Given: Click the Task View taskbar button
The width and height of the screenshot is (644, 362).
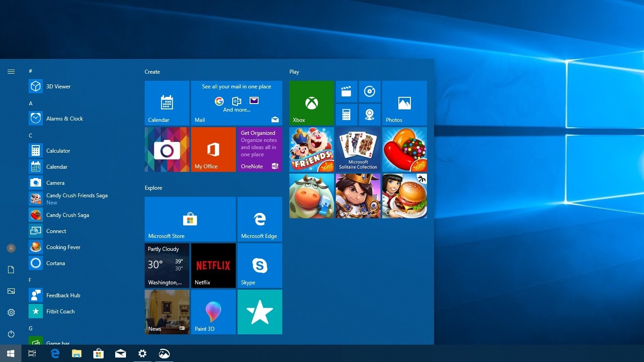Looking at the screenshot, I should [x=32, y=354].
